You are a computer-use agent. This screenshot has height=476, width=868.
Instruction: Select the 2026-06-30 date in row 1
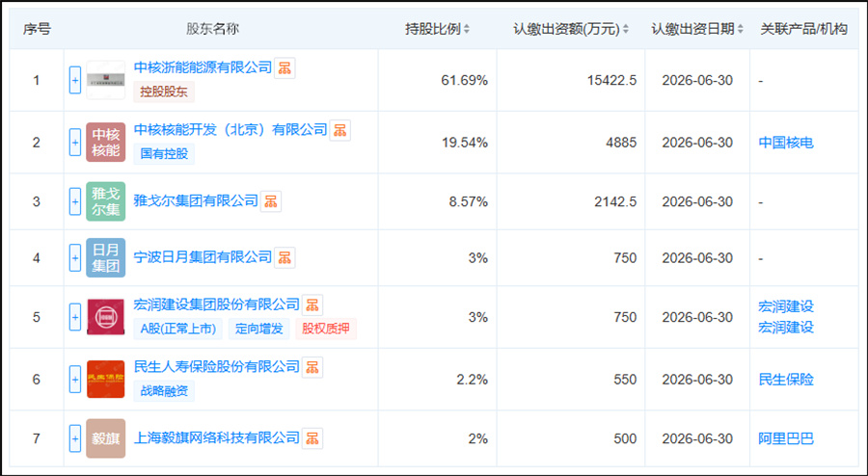[x=697, y=80]
